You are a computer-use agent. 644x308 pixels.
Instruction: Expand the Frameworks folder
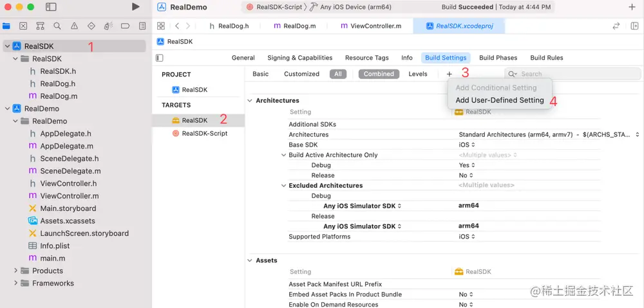pyautogui.click(x=15, y=283)
